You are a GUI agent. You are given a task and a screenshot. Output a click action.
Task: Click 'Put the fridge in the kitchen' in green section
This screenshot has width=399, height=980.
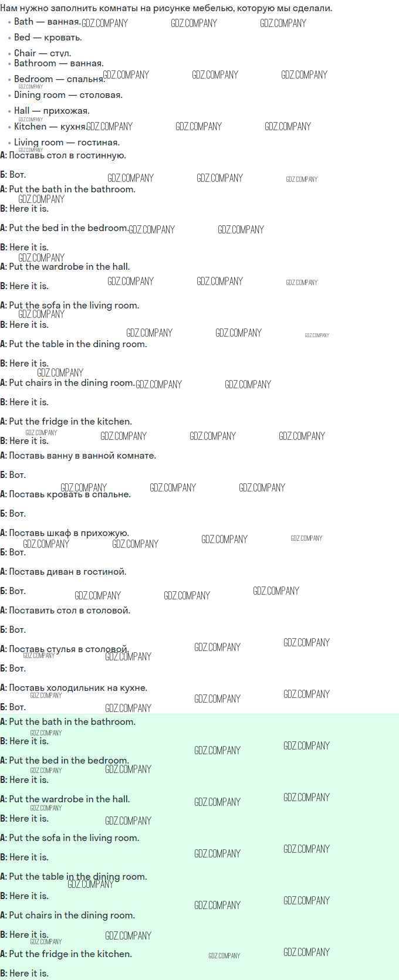coord(66,954)
